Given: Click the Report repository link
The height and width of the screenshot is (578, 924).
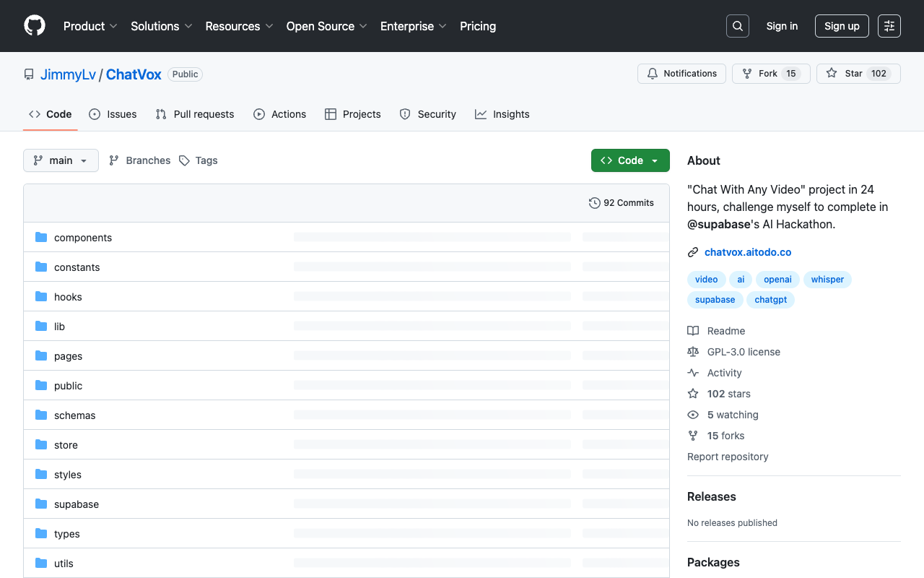Looking at the screenshot, I should pos(728,457).
